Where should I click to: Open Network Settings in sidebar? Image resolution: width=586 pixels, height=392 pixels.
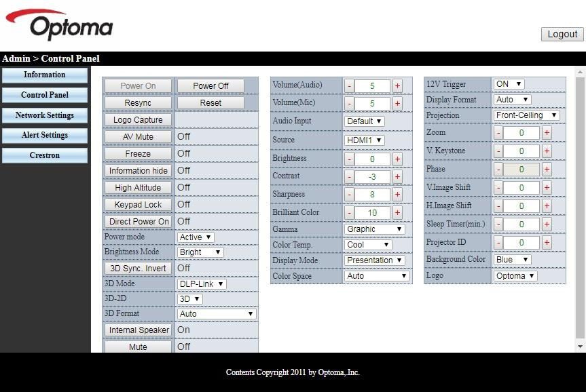(x=45, y=115)
